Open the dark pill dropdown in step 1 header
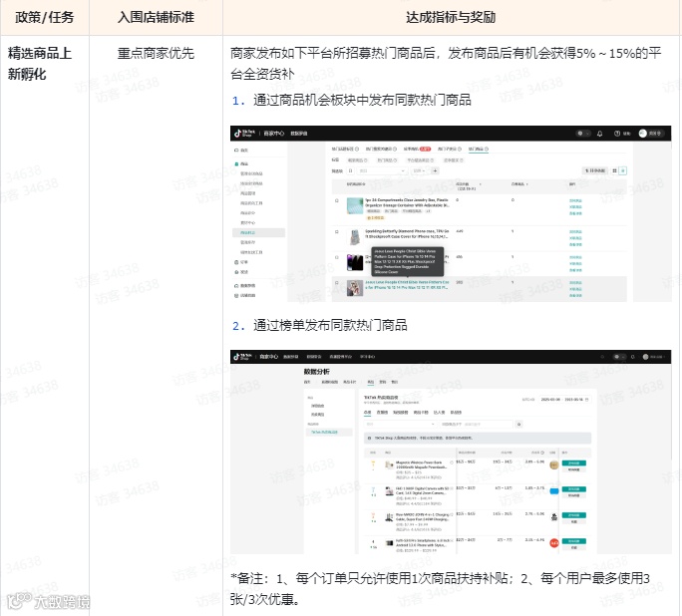Viewport: 682px width, 616px height. [x=583, y=134]
